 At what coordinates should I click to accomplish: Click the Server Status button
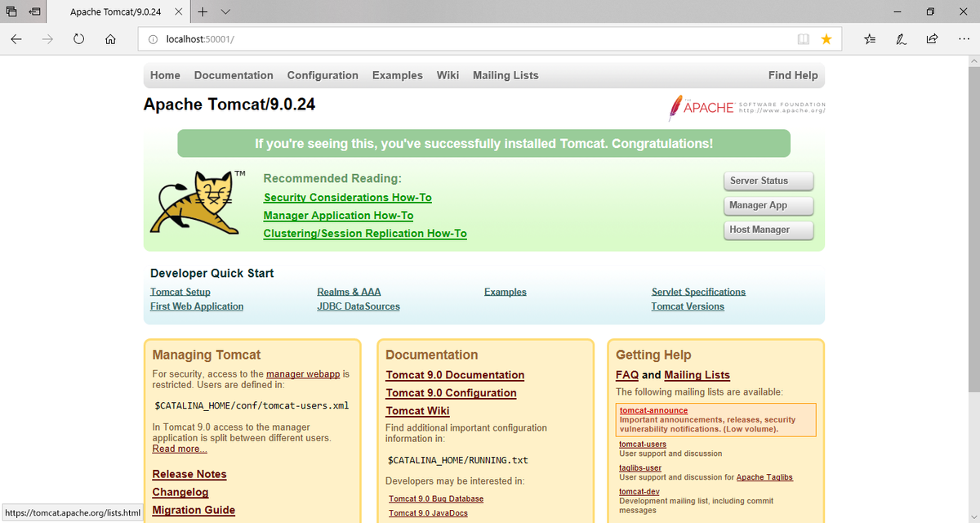point(768,181)
